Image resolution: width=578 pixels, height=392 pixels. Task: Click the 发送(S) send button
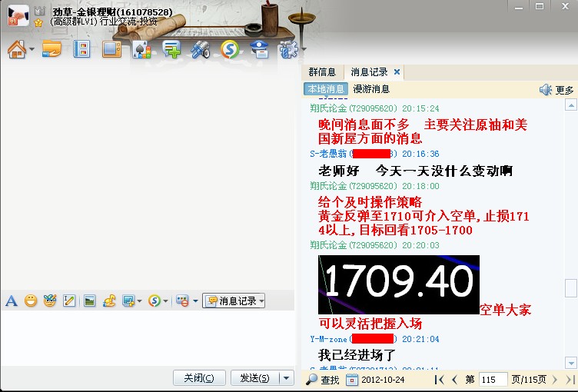tap(254, 377)
